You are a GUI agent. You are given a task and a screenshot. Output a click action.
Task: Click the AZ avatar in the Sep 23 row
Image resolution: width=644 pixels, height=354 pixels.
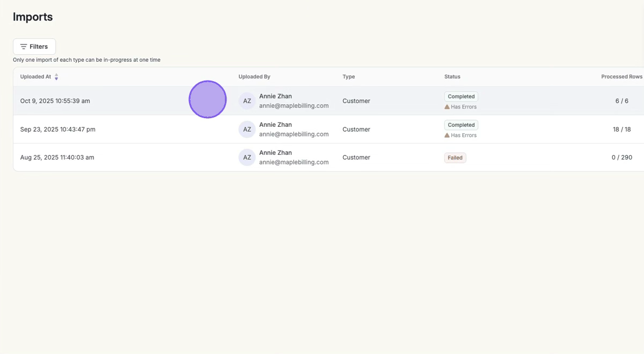pos(247,129)
